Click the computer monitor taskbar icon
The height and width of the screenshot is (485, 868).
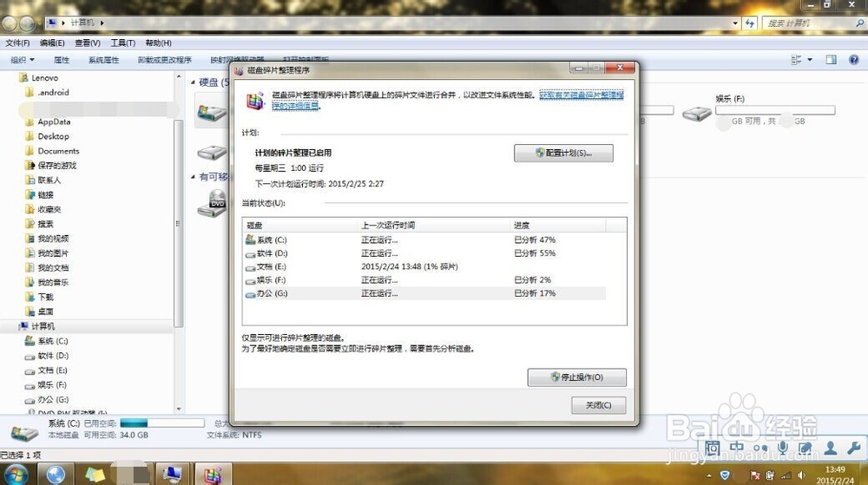click(172, 475)
